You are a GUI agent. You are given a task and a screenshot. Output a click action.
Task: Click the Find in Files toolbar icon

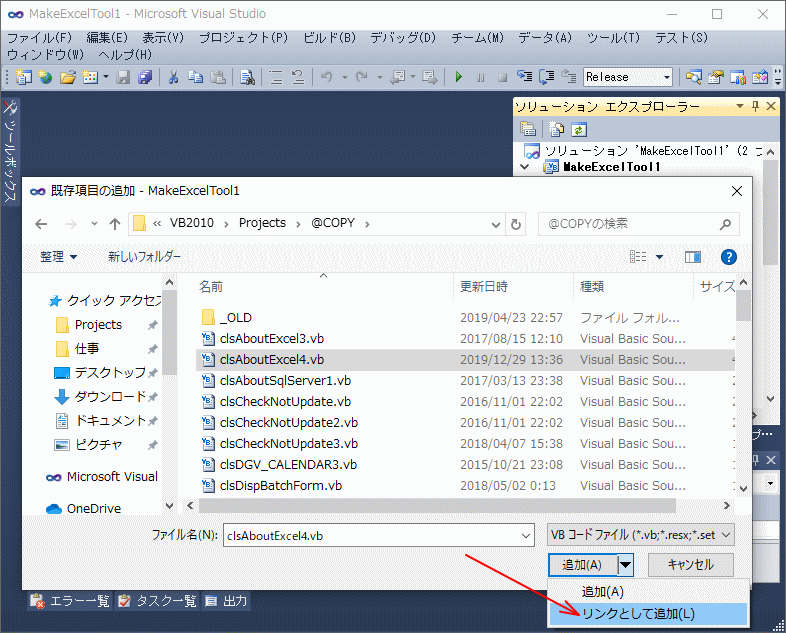tap(247, 77)
